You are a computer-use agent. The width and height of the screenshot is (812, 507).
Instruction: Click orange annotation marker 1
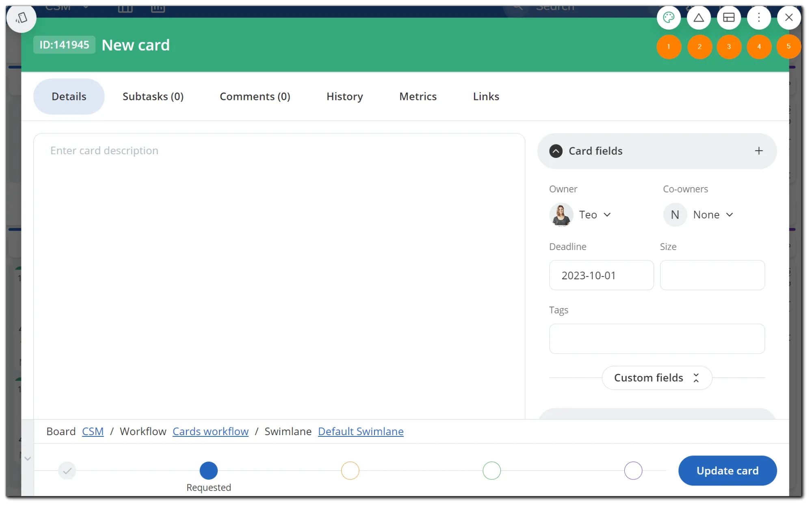click(x=669, y=47)
